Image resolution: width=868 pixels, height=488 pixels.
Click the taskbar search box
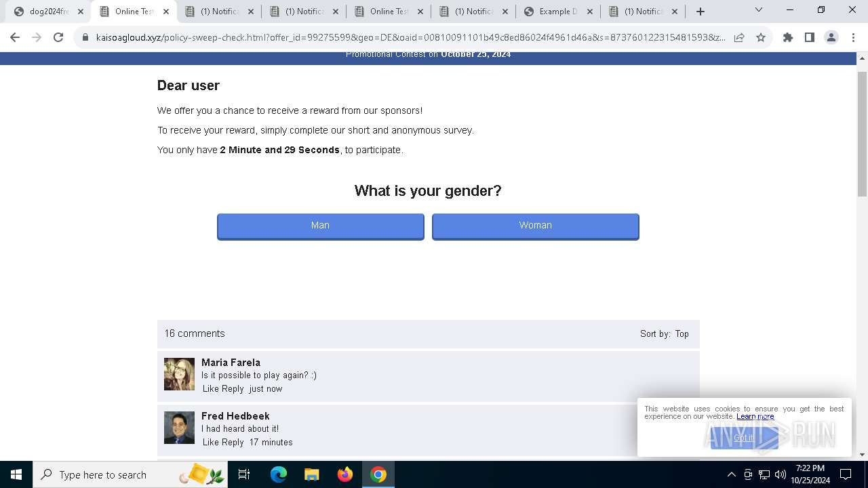[131, 474]
